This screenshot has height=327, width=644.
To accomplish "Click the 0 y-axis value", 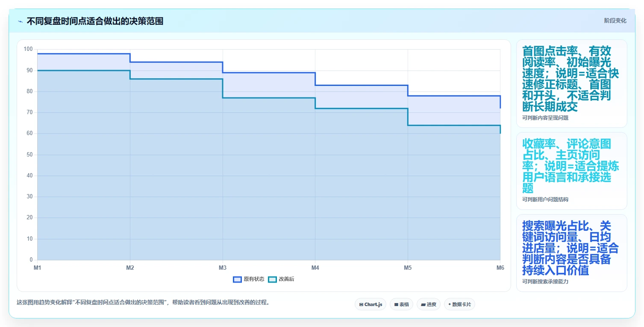I will (31, 260).
